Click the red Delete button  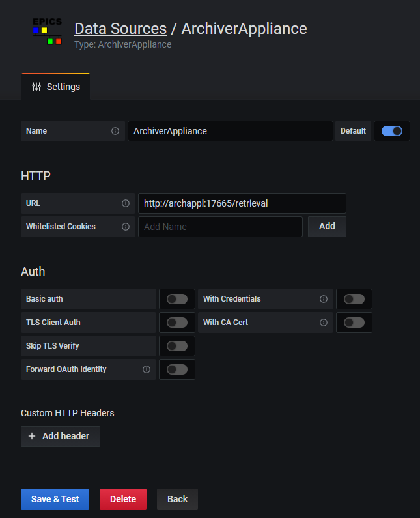pos(123,499)
